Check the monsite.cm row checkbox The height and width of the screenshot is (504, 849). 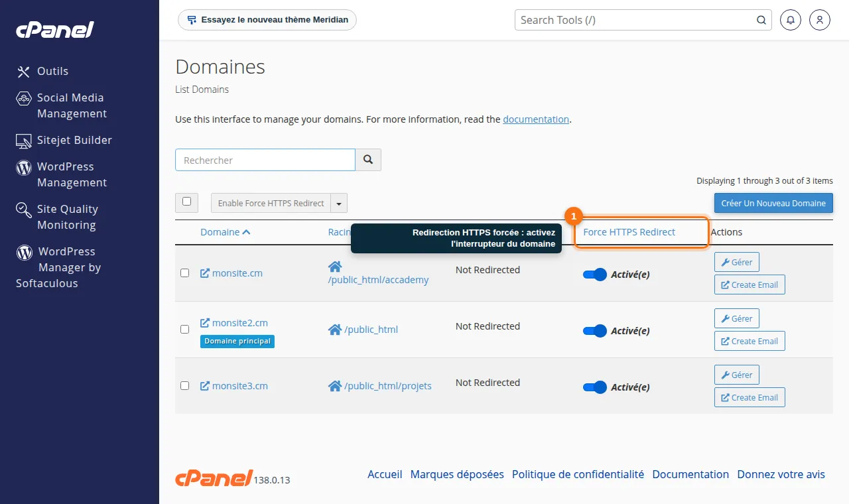tap(185, 273)
